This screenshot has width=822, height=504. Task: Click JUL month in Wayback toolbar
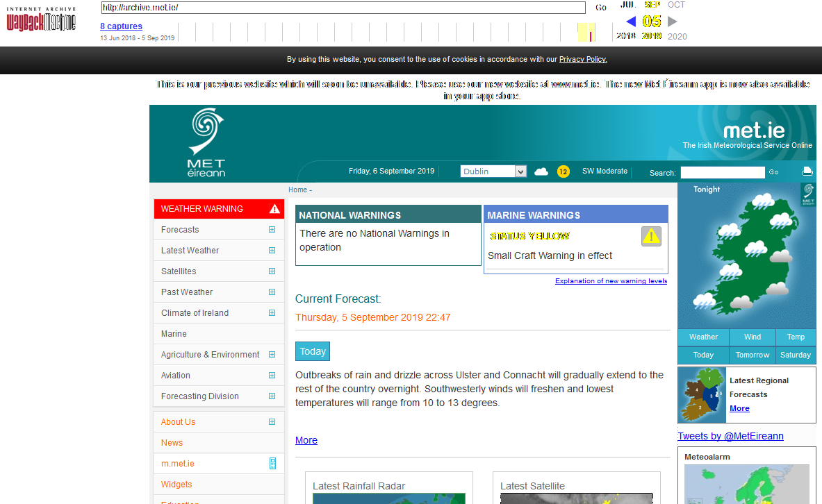(628, 5)
